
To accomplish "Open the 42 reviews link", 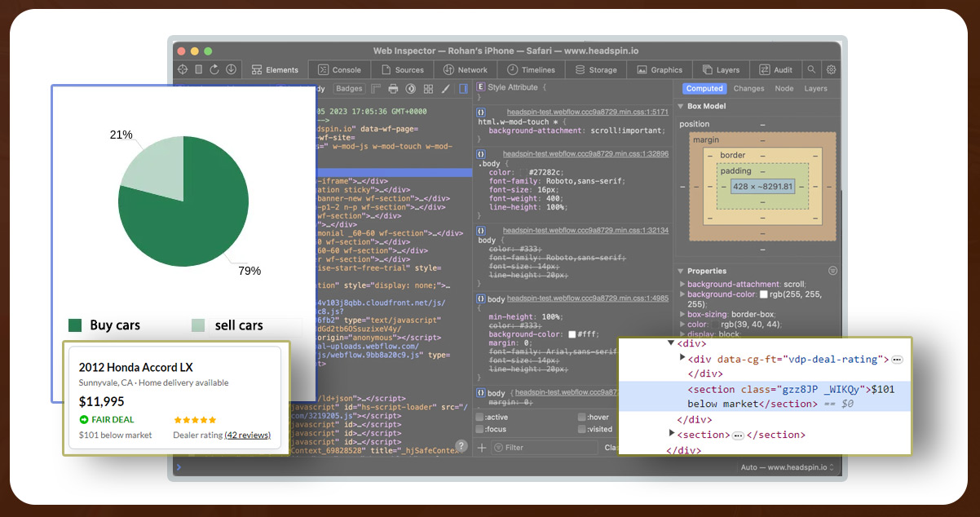I will 247,435.
